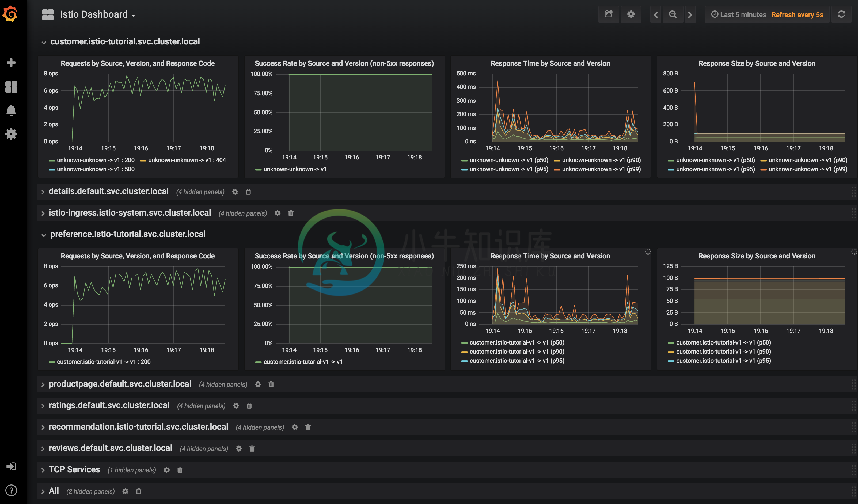
Task: Open dashboard settings gear in top bar
Action: [631, 14]
